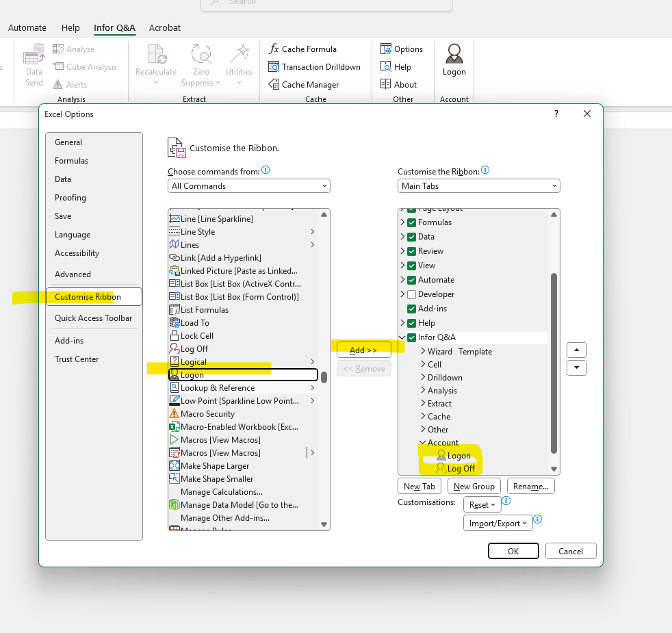
Task: Switch to the Acrobat ribbon tab
Action: click(164, 28)
